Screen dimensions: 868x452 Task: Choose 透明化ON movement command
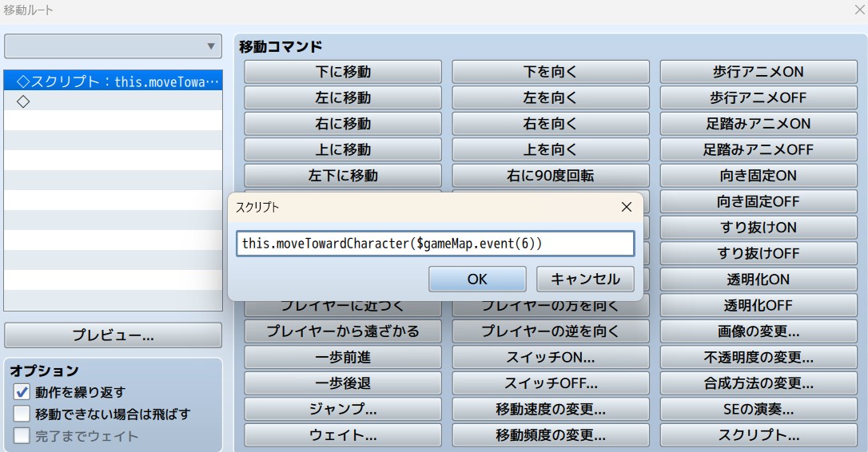click(x=759, y=280)
